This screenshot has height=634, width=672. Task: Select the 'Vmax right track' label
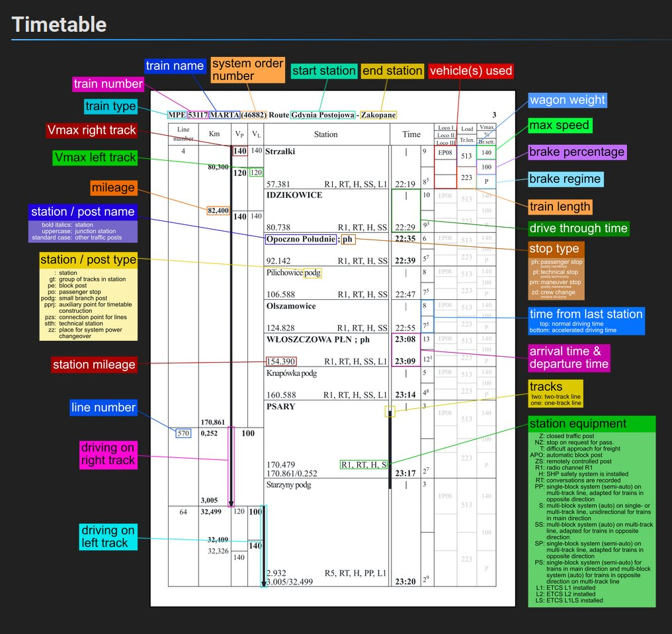coord(91,130)
